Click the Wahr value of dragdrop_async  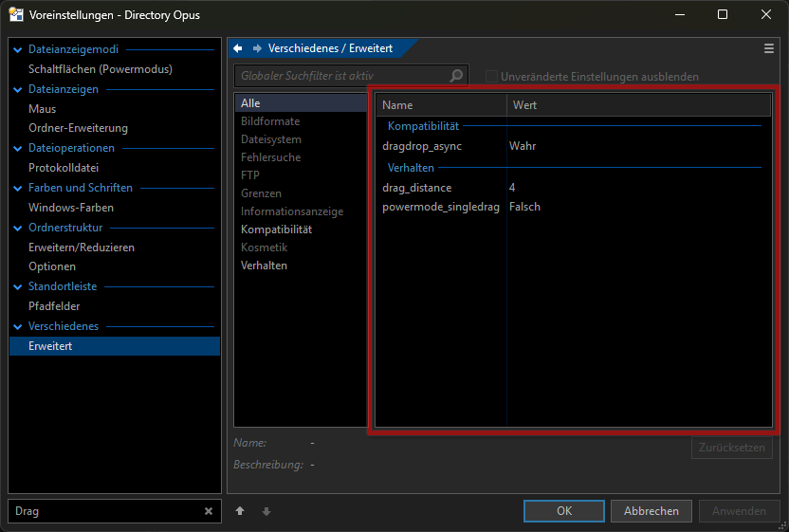[x=523, y=146]
